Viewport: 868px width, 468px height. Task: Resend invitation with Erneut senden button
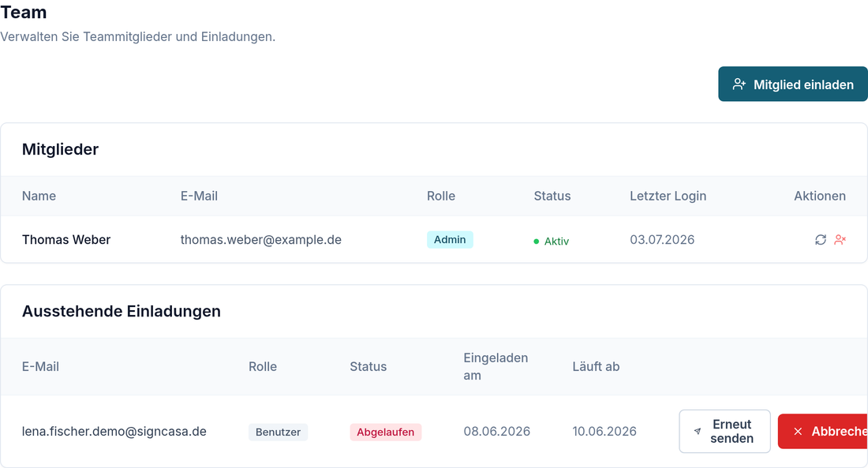(x=724, y=432)
